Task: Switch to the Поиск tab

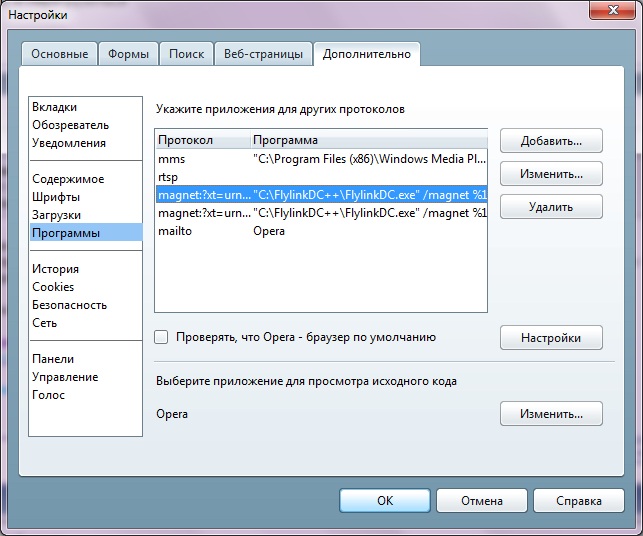Action: pos(186,54)
